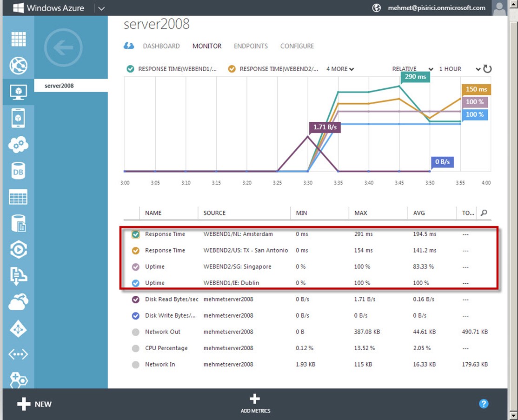The width and height of the screenshot is (518, 420).
Task: Enable Network In metric on chart
Action: [x=136, y=365]
